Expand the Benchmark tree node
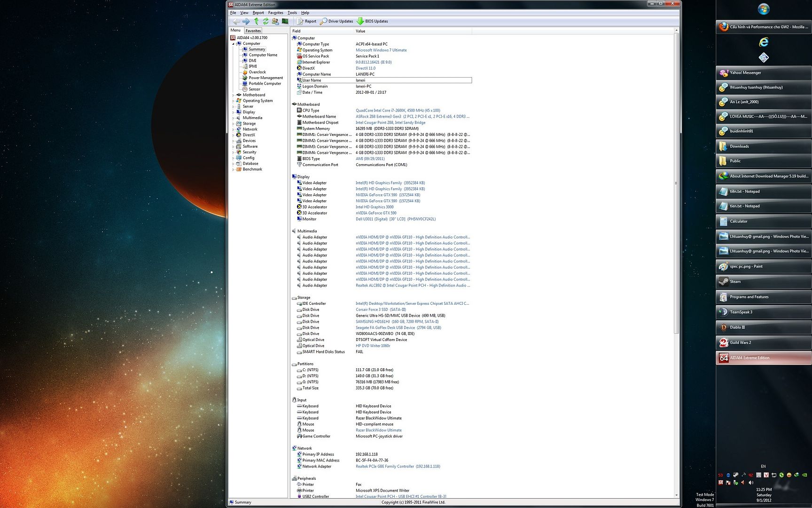This screenshot has height=508, width=812. 233,169
